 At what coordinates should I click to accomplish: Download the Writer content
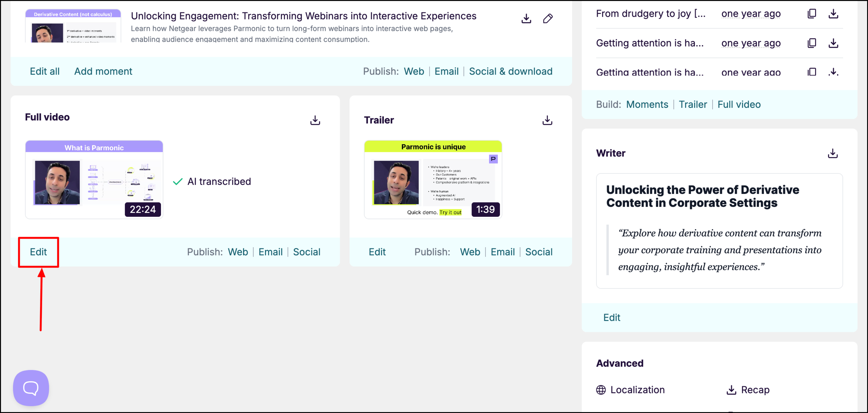tap(833, 154)
